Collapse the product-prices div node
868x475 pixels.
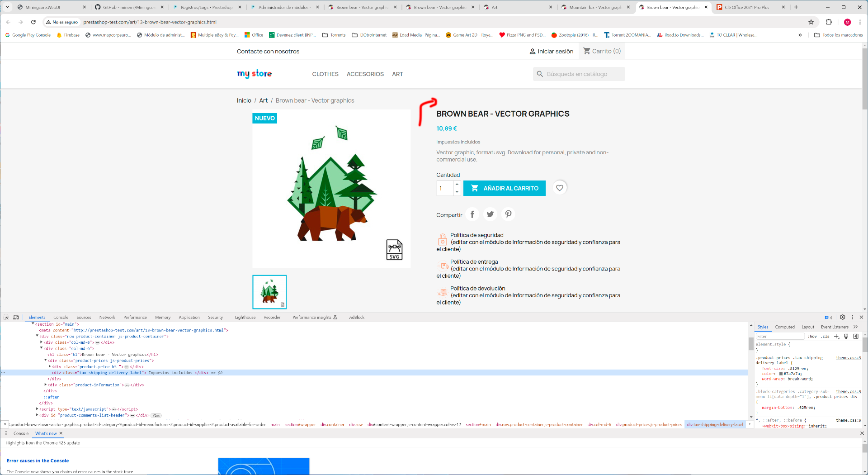coord(45,361)
